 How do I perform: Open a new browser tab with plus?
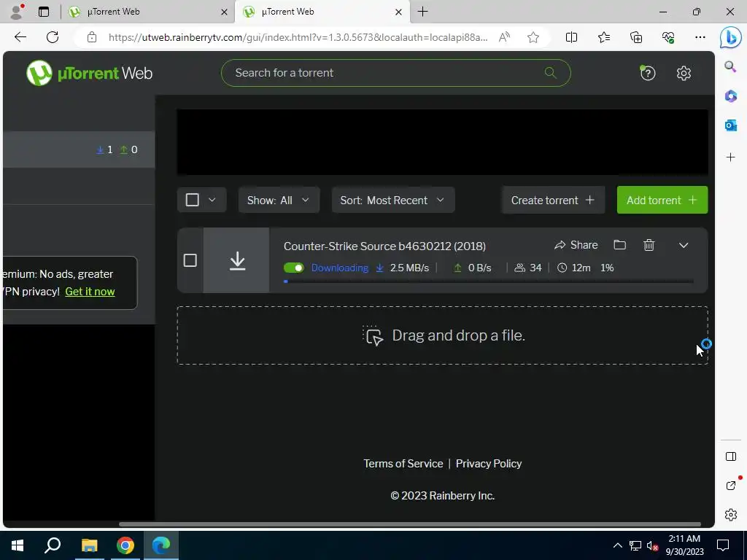(x=422, y=12)
